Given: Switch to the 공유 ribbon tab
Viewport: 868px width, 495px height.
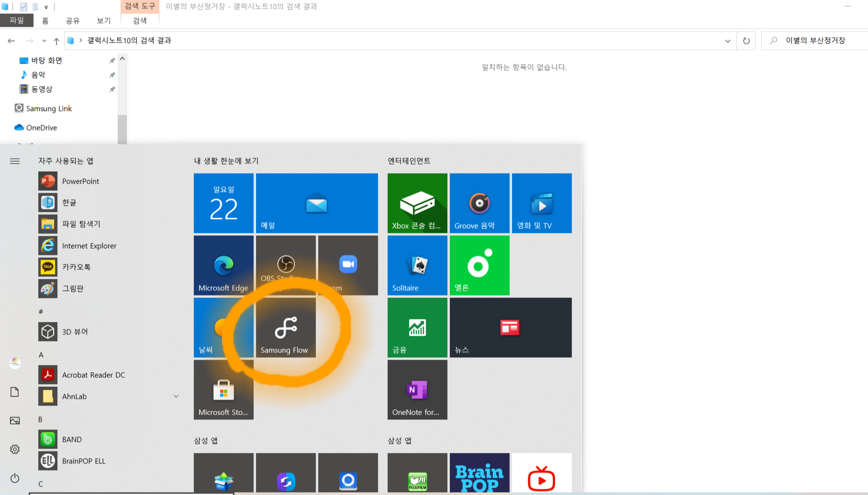Looking at the screenshot, I should [x=73, y=21].
